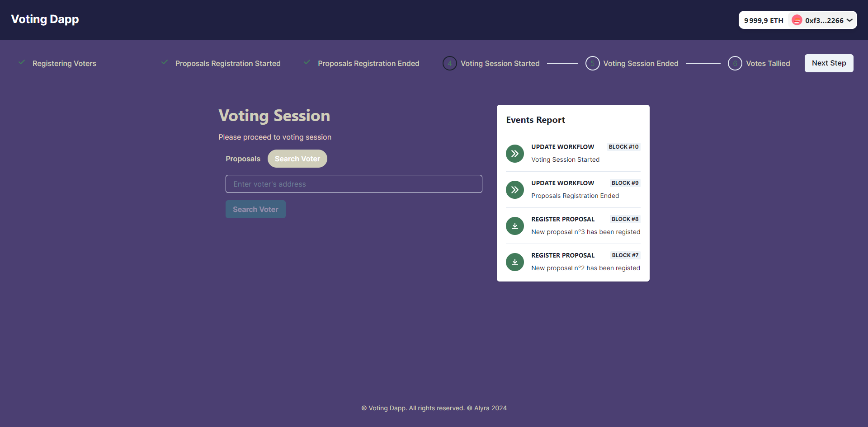Screen dimensions: 868x427
Task: Click the Proposals Registration Started step label
Action: (228, 63)
